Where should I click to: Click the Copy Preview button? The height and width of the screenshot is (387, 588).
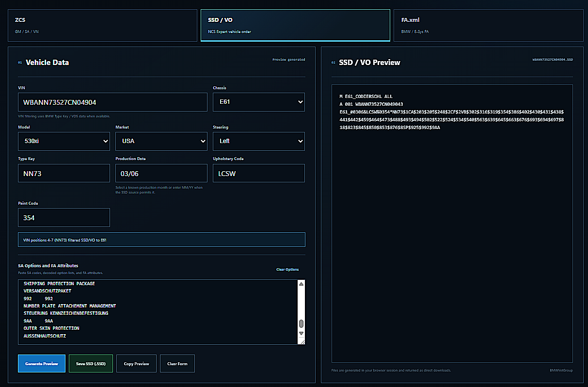point(136,364)
